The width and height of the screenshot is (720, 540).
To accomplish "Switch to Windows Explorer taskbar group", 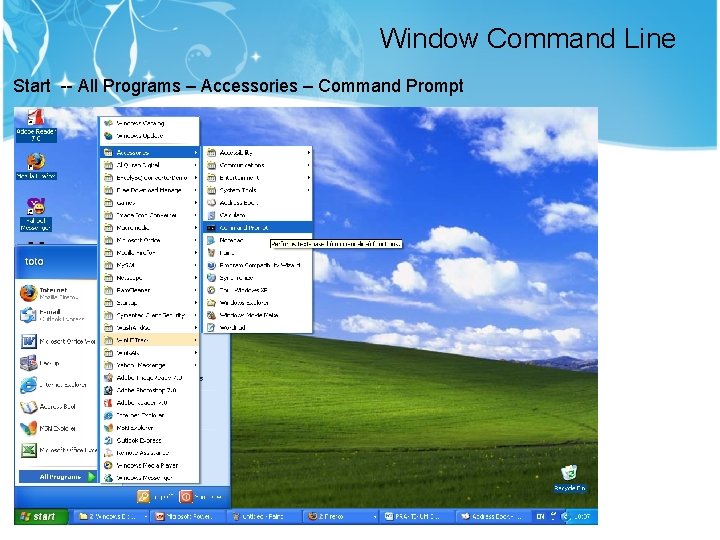I will pyautogui.click(x=110, y=517).
